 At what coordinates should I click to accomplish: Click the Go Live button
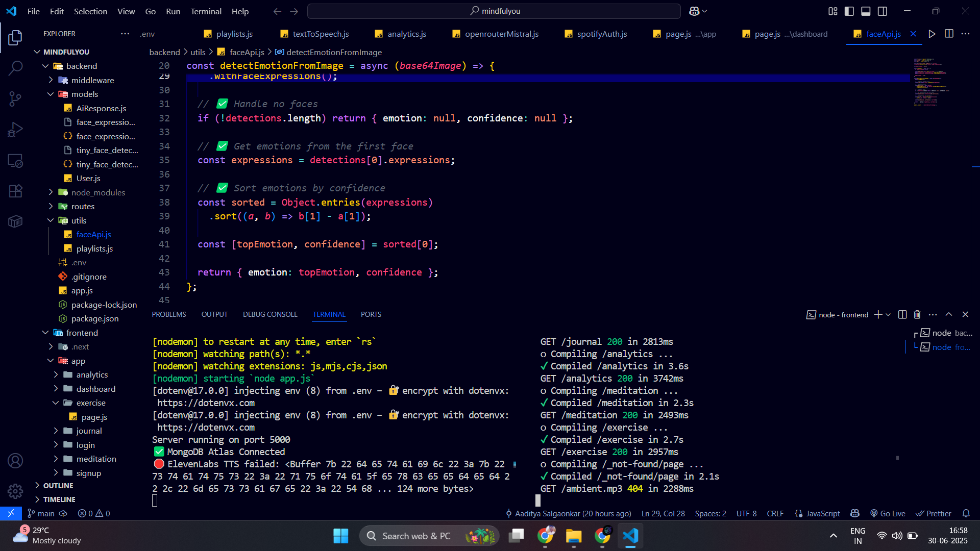[888, 513]
